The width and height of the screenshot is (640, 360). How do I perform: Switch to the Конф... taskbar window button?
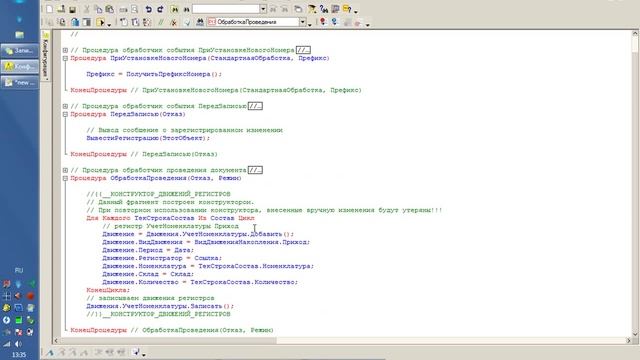coord(20,66)
